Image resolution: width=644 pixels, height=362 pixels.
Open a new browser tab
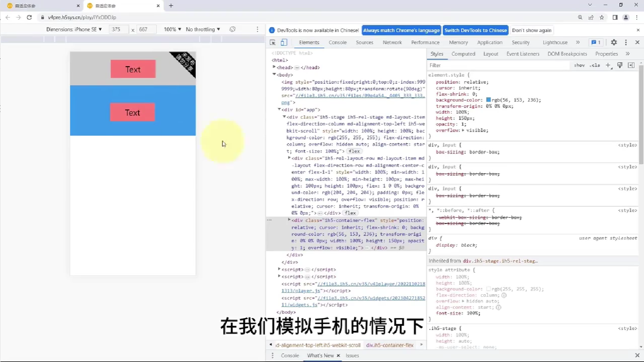[x=171, y=6]
